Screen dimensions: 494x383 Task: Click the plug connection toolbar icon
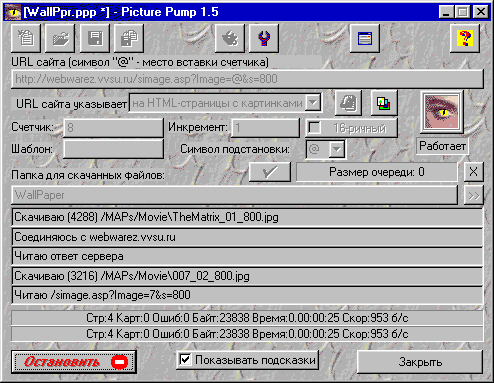[x=230, y=38]
